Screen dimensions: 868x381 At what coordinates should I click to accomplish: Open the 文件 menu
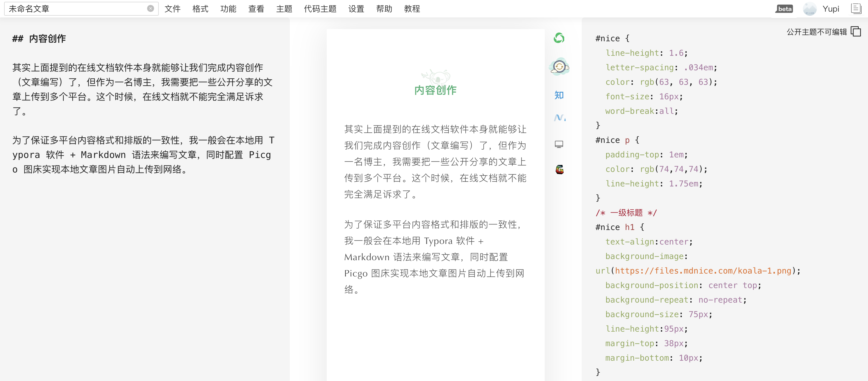click(x=172, y=9)
